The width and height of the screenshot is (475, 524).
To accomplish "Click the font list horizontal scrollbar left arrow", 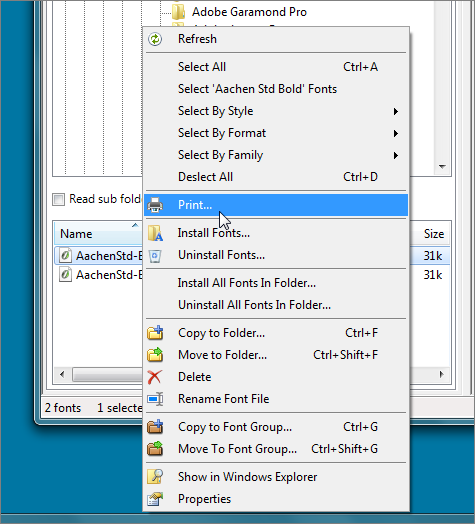I will (x=62, y=374).
